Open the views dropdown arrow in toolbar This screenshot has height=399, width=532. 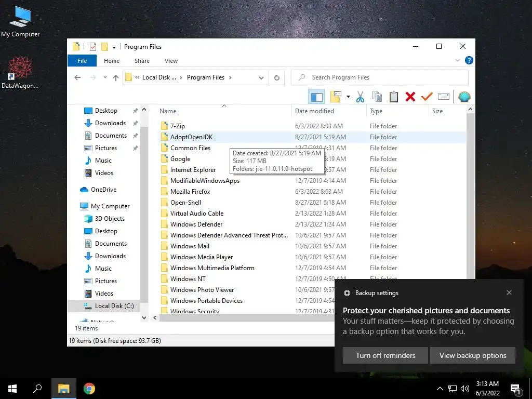pos(348,97)
